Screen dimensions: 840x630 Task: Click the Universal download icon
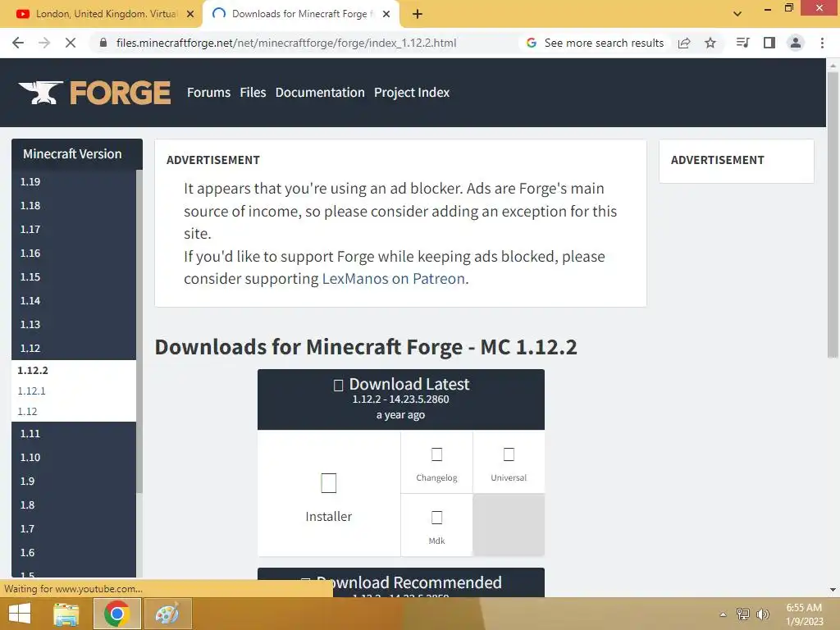[x=509, y=454]
